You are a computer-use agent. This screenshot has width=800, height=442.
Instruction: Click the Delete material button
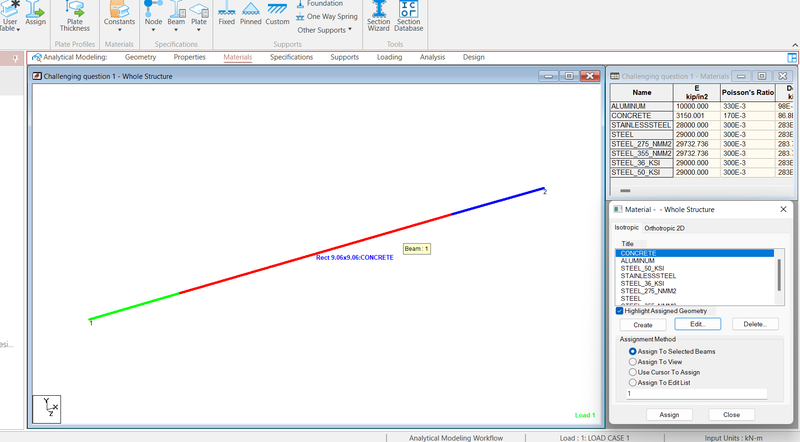pos(755,324)
